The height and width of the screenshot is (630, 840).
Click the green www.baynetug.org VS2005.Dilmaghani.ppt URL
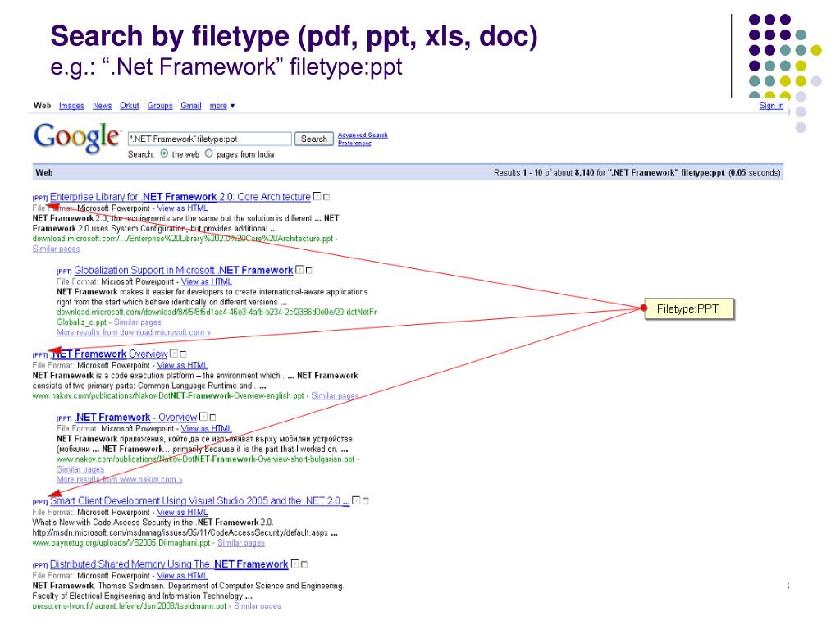point(121,543)
